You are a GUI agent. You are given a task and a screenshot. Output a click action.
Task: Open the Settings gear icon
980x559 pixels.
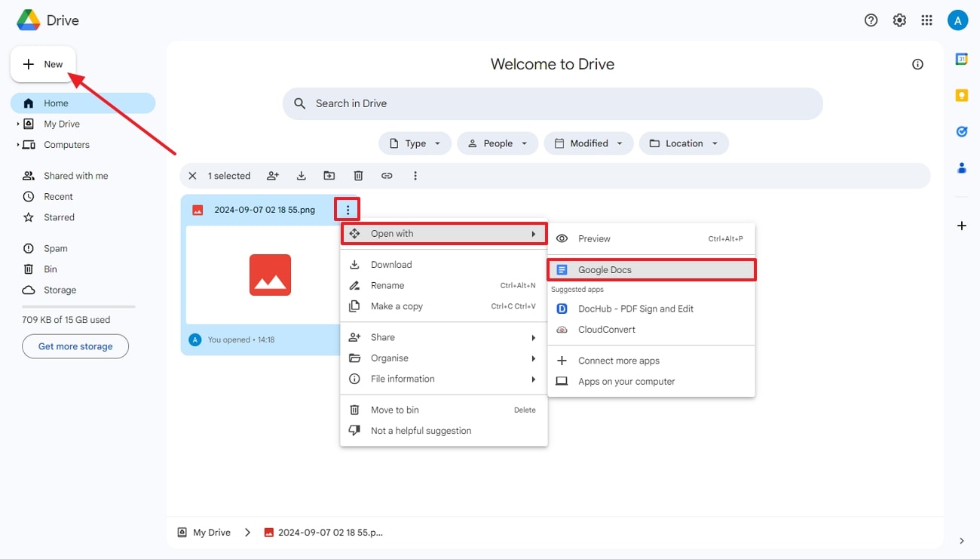click(899, 20)
